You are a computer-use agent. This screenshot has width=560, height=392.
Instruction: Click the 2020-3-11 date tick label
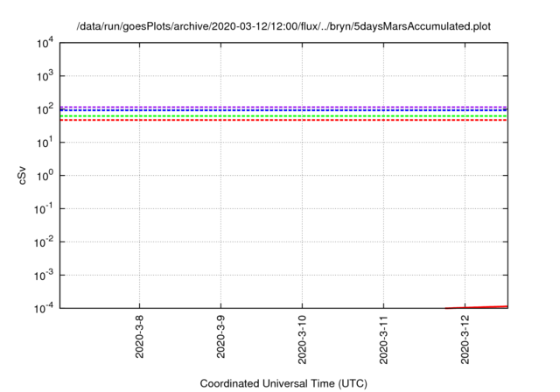[x=383, y=339]
